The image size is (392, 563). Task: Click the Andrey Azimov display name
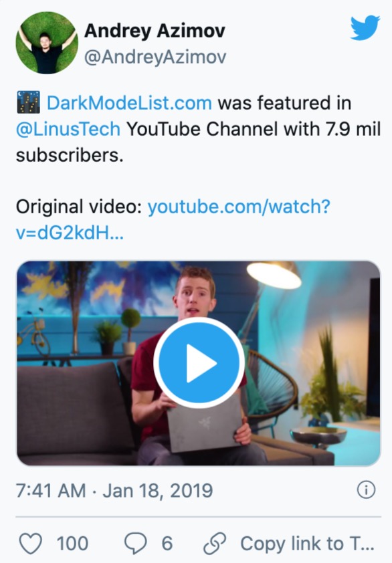[x=155, y=31]
